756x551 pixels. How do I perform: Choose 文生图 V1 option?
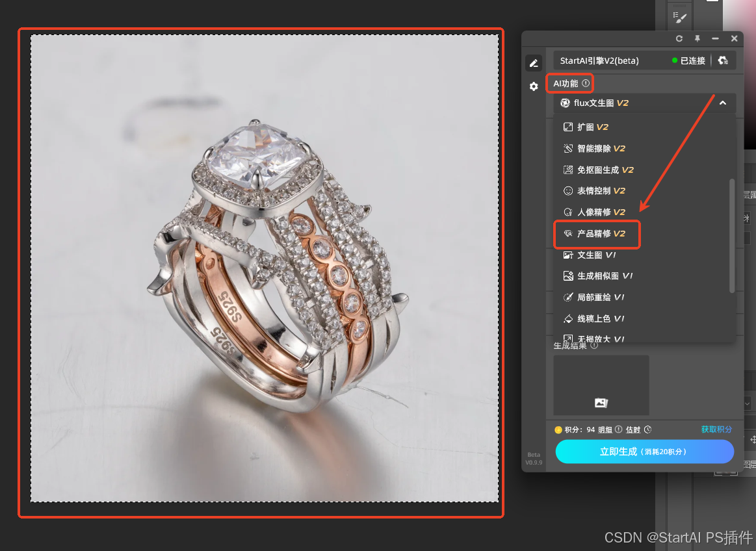(645, 255)
